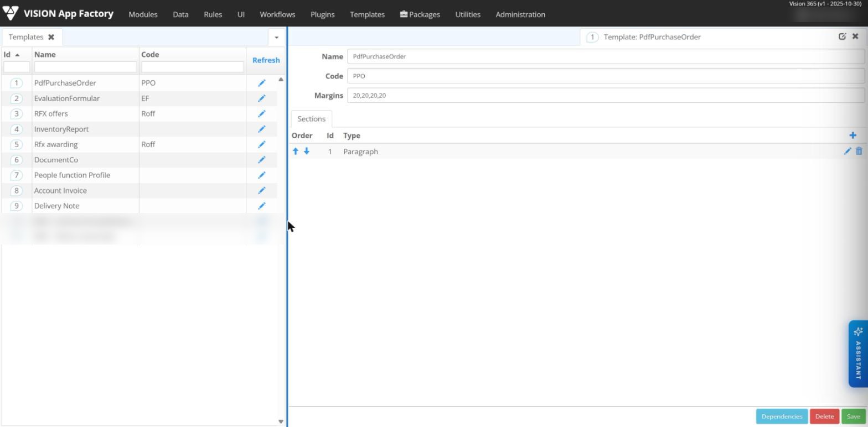
Task: Open the Workflows menu
Action: 277,14
